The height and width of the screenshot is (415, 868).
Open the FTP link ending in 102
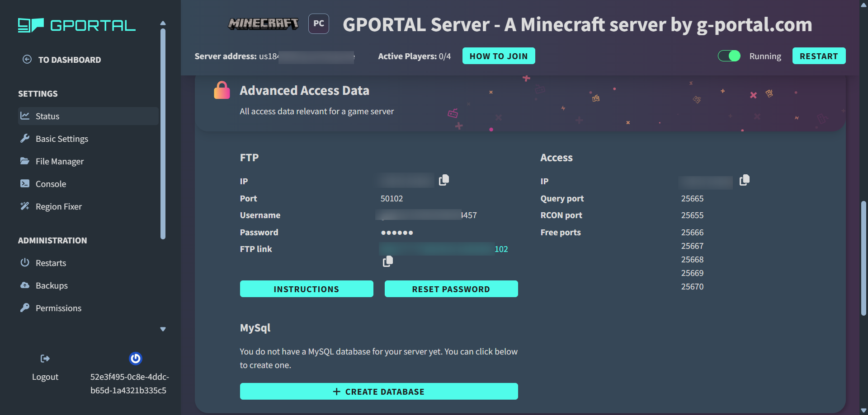(x=444, y=249)
